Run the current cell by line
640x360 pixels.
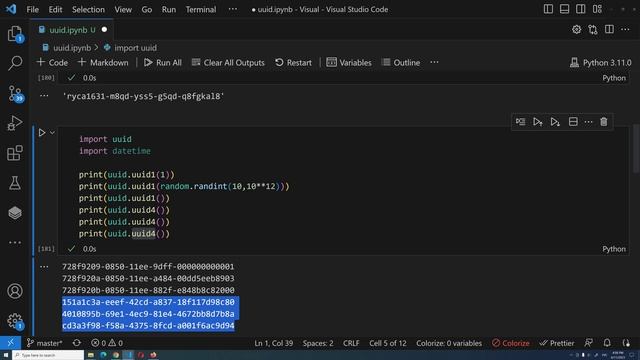tap(520, 122)
